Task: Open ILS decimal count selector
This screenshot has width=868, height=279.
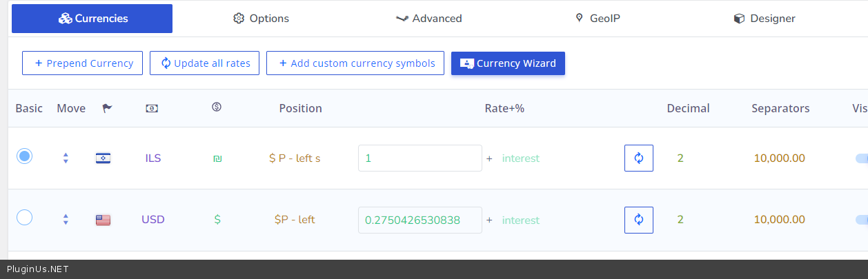Action: tap(680, 158)
